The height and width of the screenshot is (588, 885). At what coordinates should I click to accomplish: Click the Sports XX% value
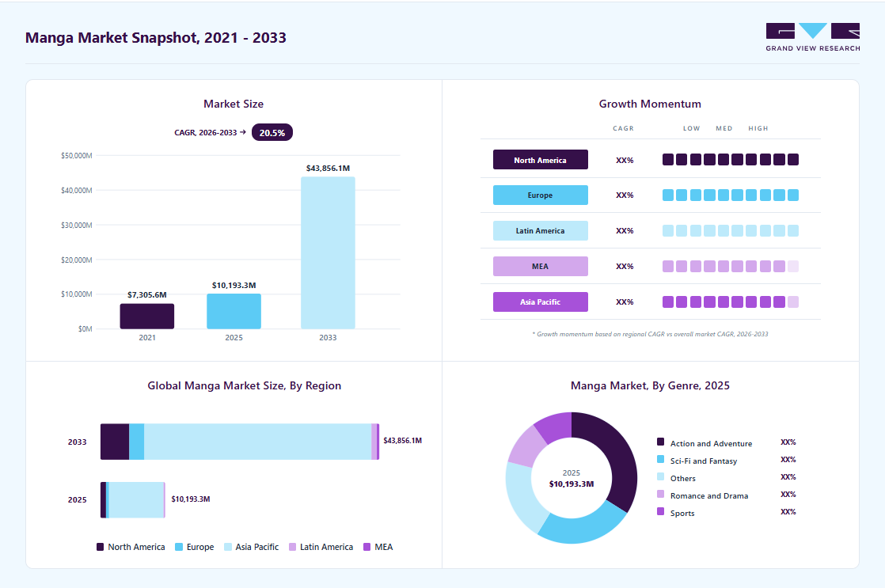coord(788,512)
